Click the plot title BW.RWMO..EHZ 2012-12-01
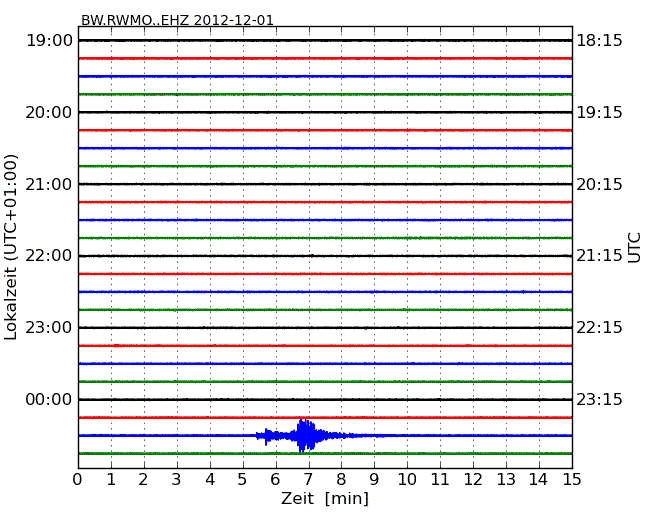Image resolution: width=650 pixels, height=520 pixels. pyautogui.click(x=177, y=20)
